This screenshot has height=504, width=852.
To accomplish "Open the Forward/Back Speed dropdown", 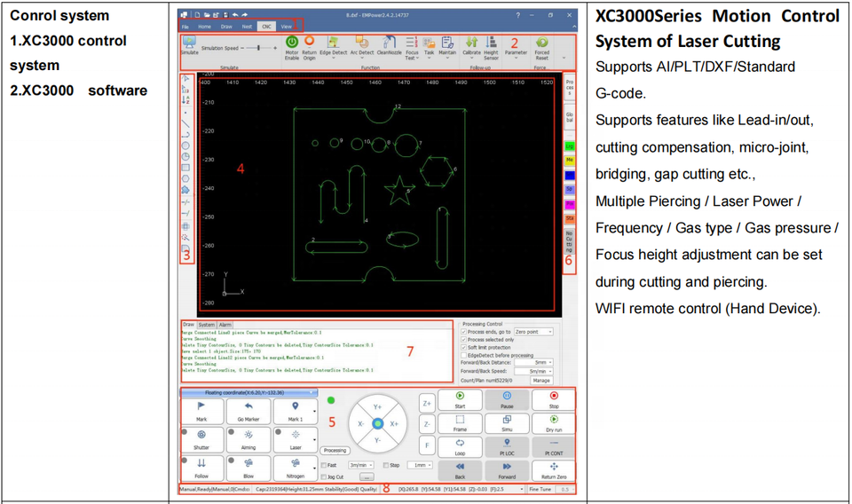I will click(x=533, y=371).
